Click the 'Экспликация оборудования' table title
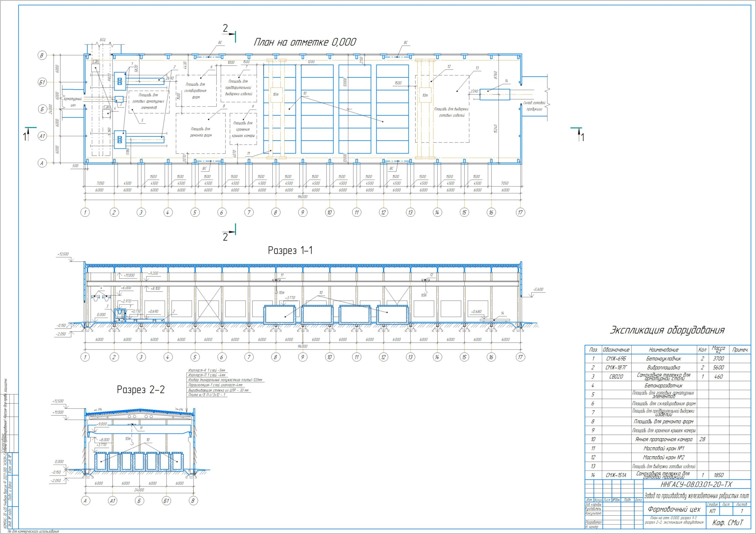This screenshot has height=534, width=756. point(667,330)
